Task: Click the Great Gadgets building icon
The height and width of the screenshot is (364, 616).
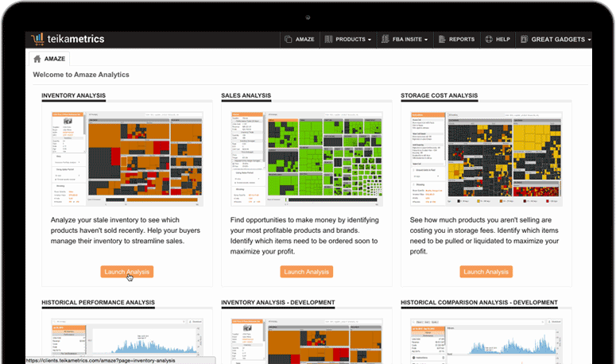Action: (524, 39)
